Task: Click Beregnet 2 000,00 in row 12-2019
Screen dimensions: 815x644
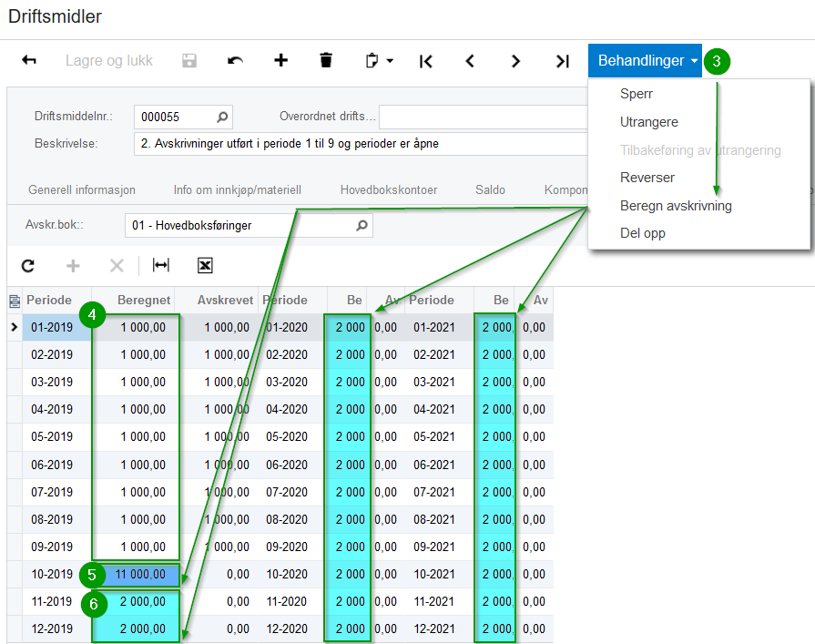Action: point(137,629)
